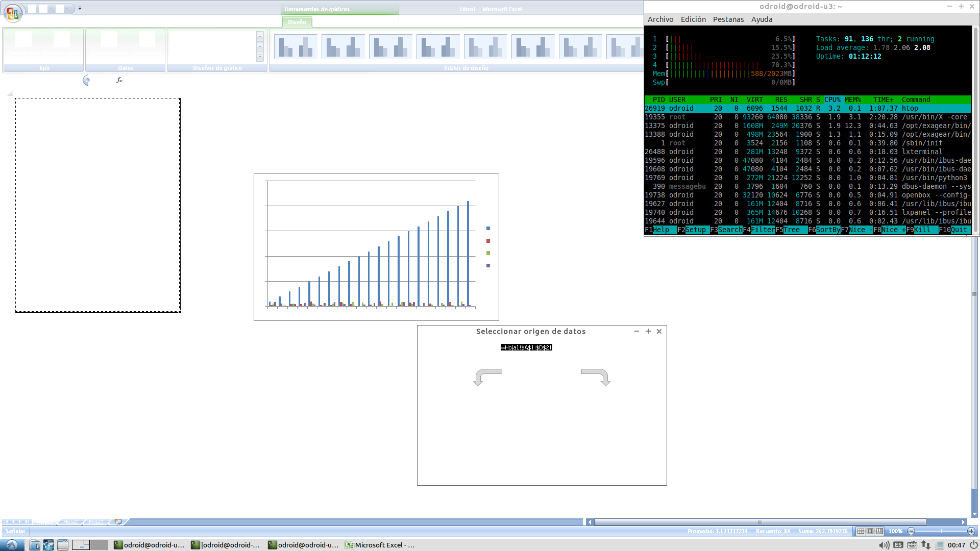980x551 pixels.
Task: Click the zoom-in plus on zoom slider
Action: click(971, 531)
